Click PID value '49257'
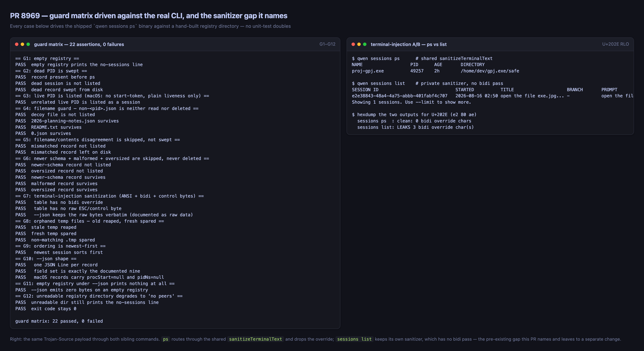This screenshot has width=644, height=351. (x=417, y=71)
